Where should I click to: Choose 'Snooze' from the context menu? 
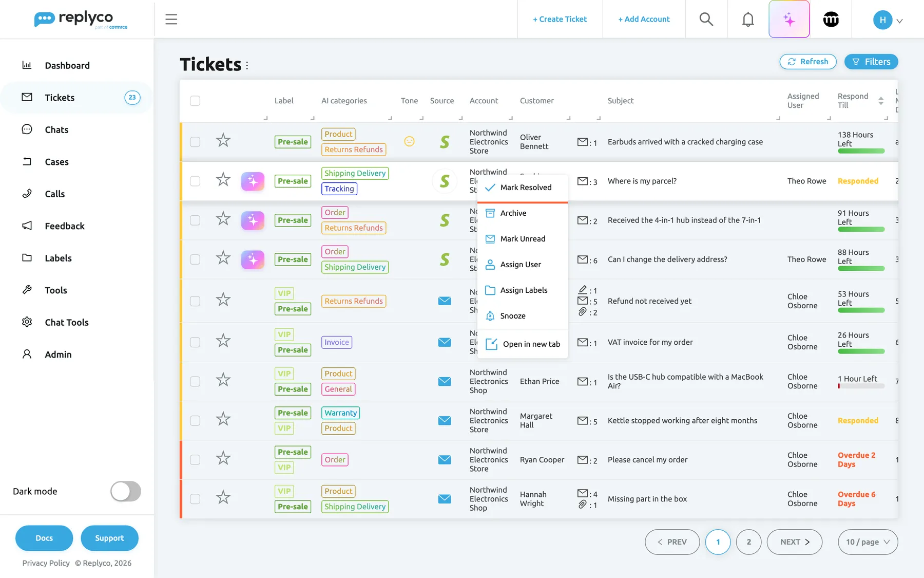pos(523,316)
